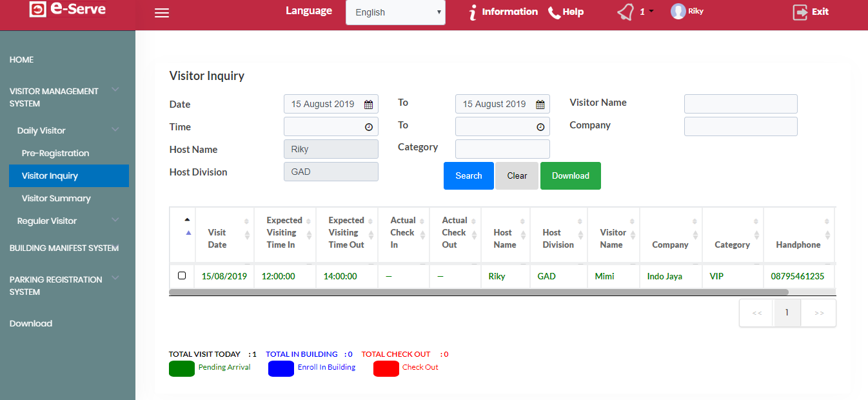
Task: Open calendar icon for To date field
Action: point(540,105)
